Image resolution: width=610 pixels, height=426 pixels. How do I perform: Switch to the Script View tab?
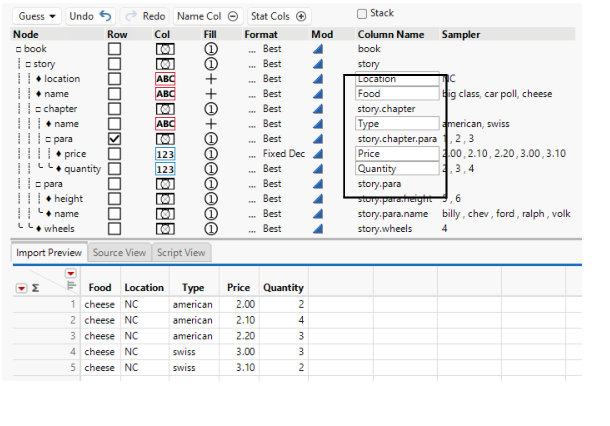point(181,252)
